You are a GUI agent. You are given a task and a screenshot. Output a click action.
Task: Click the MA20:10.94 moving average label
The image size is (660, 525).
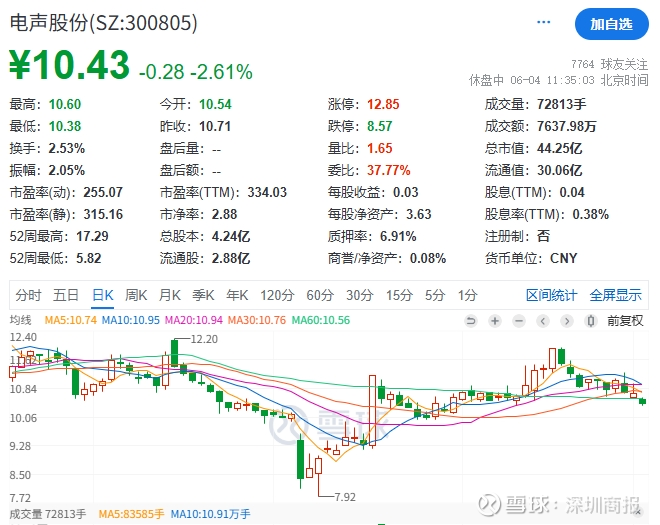tap(194, 320)
